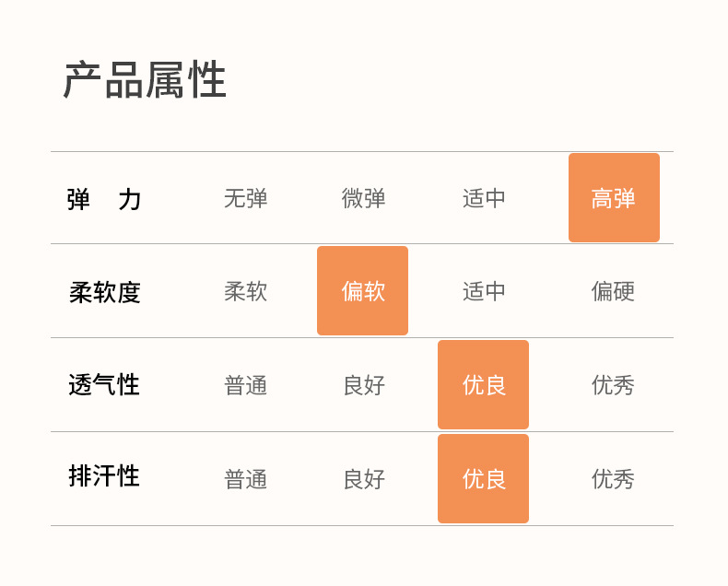Screen dimensions: 728x586
Task: Click the highlighted 偏软 option
Action: click(x=363, y=291)
